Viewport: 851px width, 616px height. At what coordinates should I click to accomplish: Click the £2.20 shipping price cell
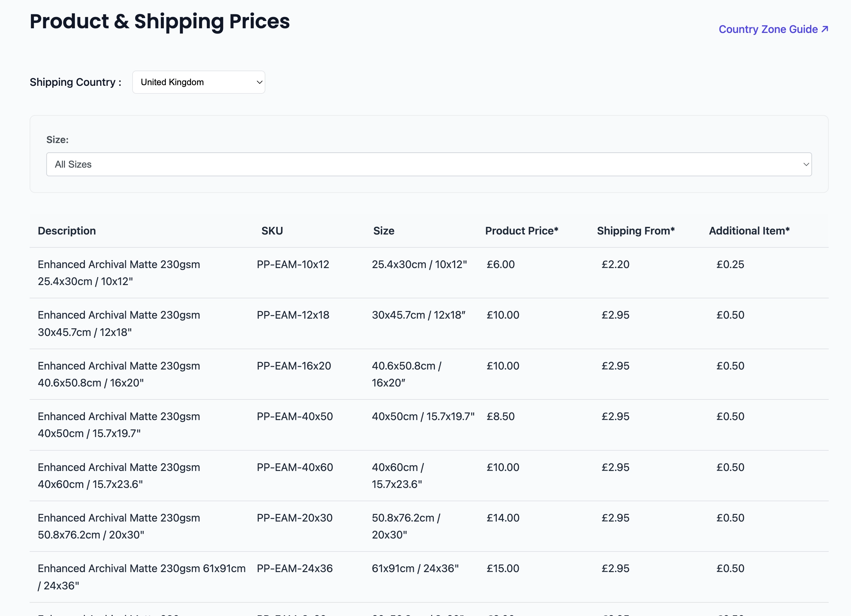[x=615, y=264]
